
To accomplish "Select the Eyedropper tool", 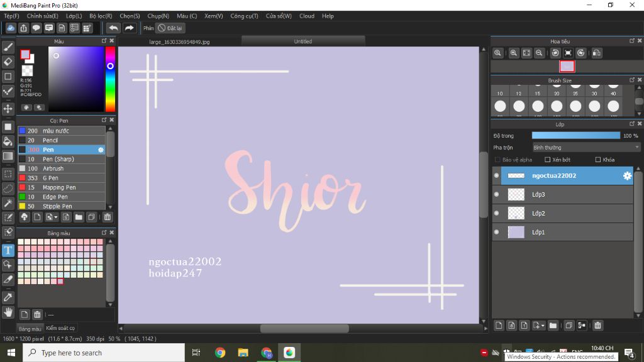I will coord(8,297).
